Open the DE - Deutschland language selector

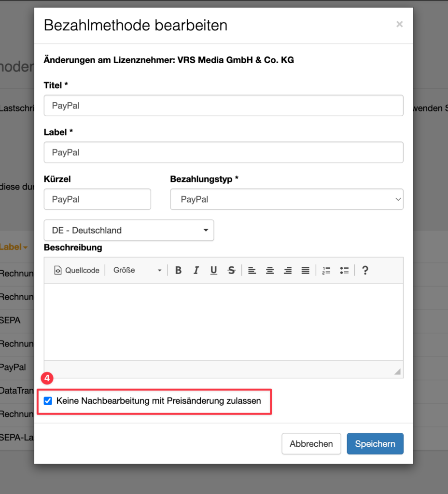[x=128, y=230]
